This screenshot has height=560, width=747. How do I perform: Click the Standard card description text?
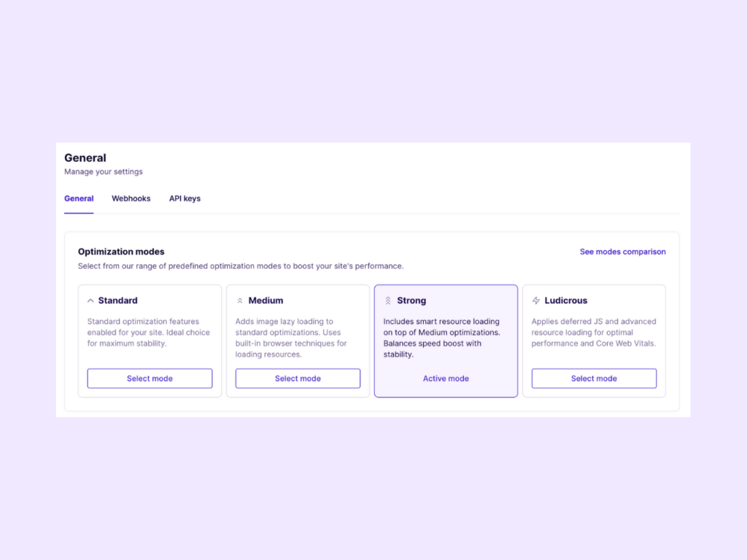point(149,332)
